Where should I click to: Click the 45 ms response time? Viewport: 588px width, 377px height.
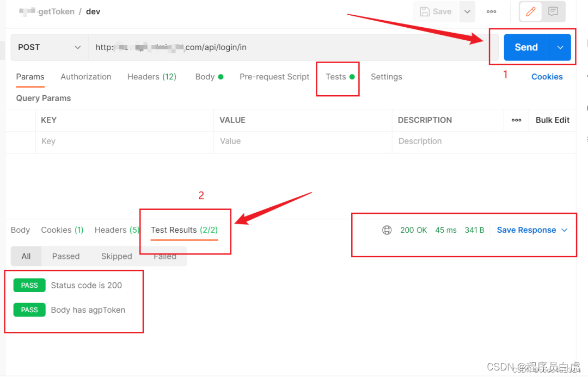click(x=446, y=230)
